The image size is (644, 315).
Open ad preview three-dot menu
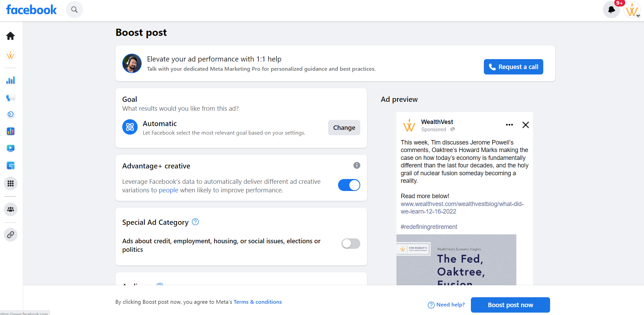[x=509, y=125]
